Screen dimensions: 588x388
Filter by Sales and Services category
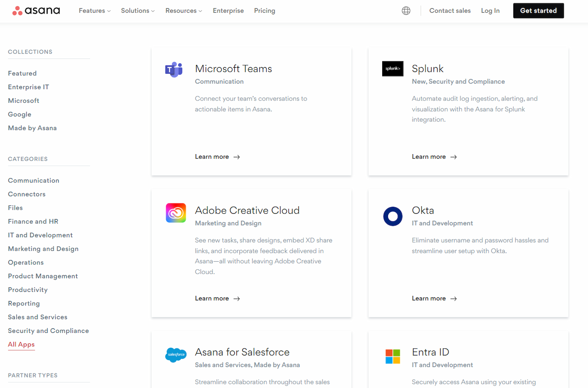(x=38, y=317)
